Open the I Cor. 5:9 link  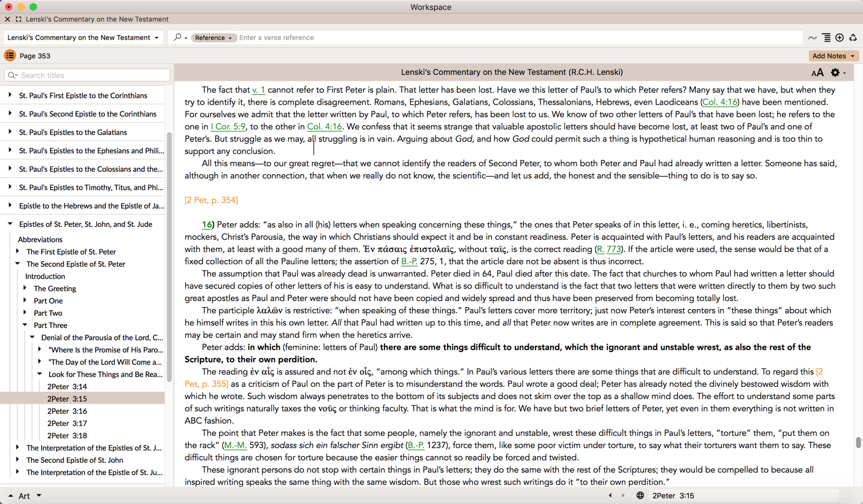pyautogui.click(x=228, y=126)
